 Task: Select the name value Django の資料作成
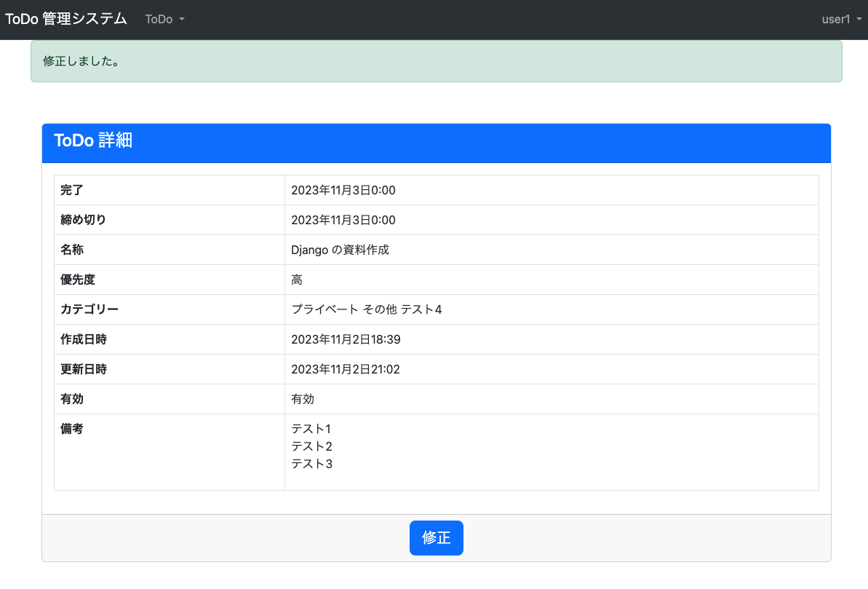pos(340,250)
